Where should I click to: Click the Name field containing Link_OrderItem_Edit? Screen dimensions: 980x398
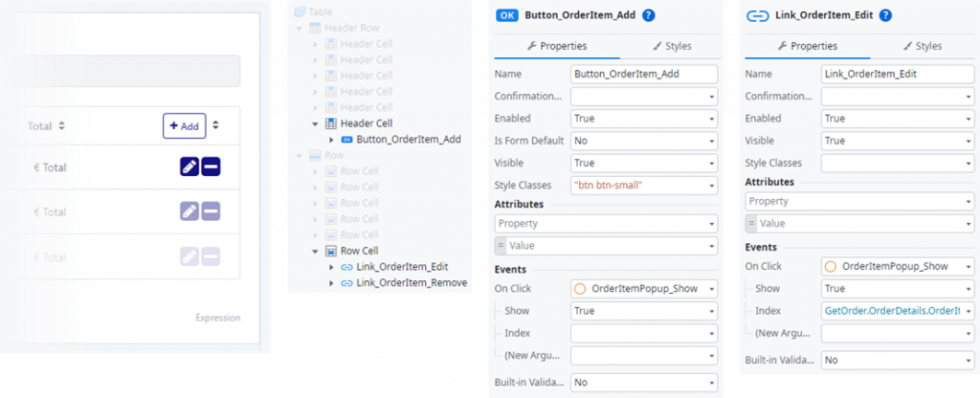click(894, 75)
